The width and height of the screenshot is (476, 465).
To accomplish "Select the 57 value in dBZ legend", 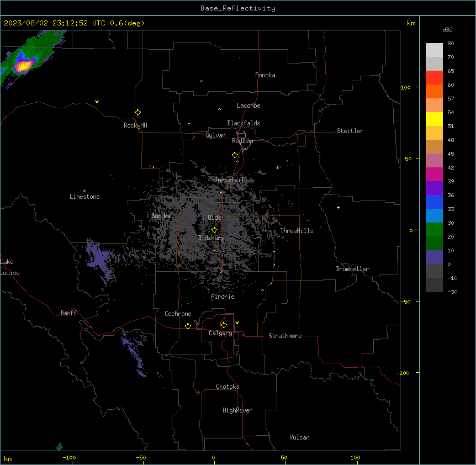I will click(x=451, y=99).
